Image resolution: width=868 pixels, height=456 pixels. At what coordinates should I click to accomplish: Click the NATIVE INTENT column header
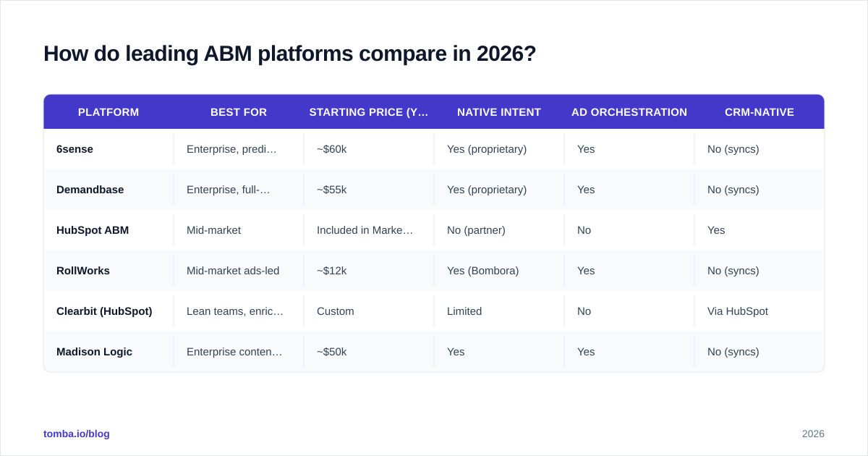coord(499,112)
